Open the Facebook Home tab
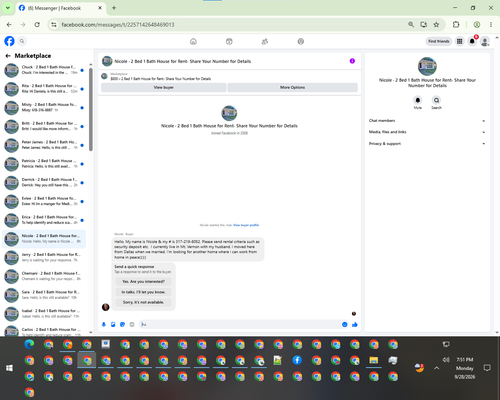This screenshot has height=400, width=500. click(193, 41)
